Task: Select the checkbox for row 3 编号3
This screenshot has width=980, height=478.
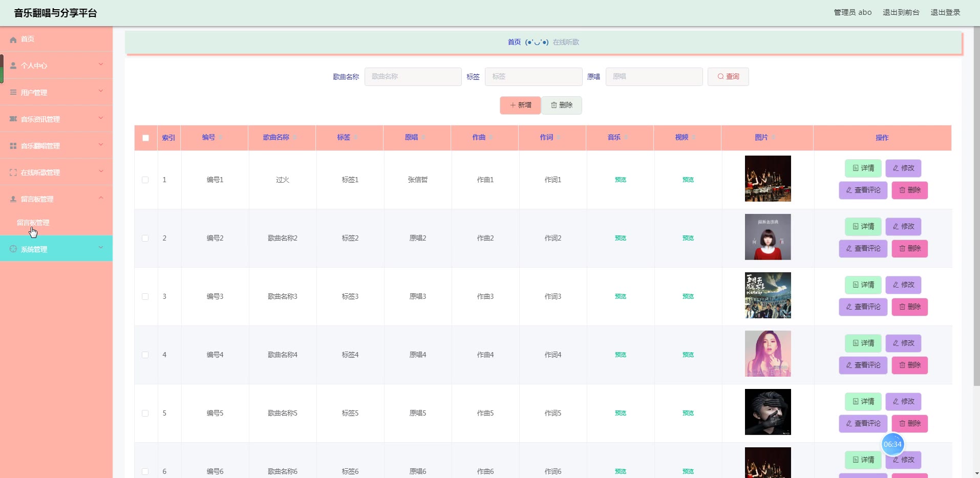Action: (x=145, y=297)
